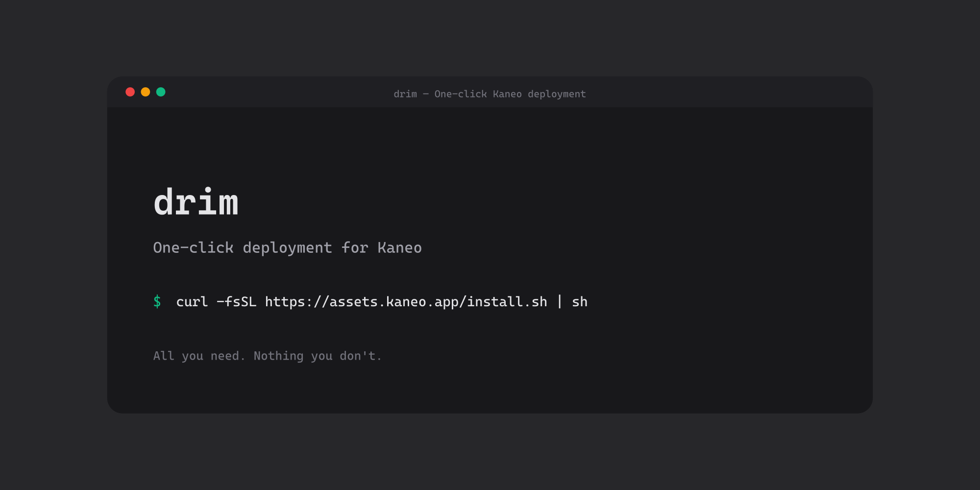Click the red close dot
The height and width of the screenshot is (490, 980).
tap(130, 92)
